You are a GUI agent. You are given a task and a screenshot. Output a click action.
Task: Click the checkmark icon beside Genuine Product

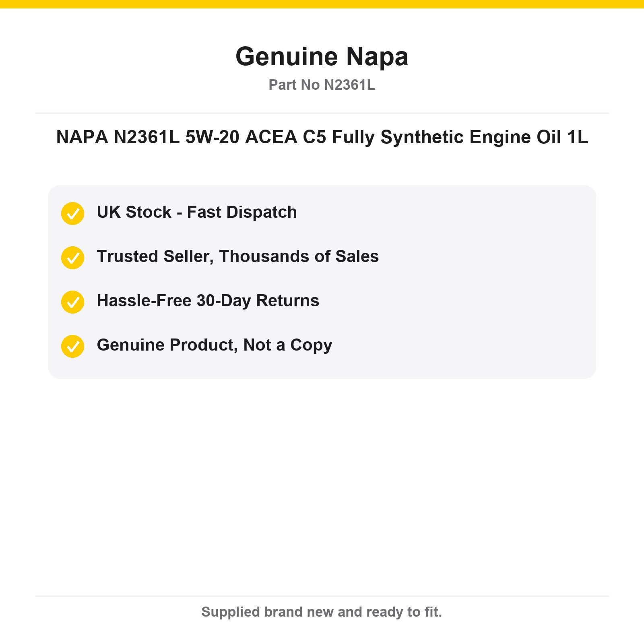(72, 346)
